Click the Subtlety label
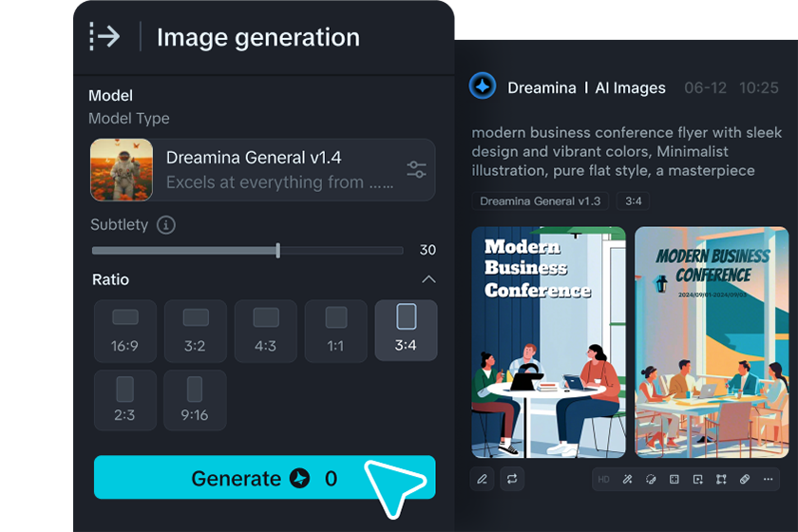This screenshot has width=798, height=532. click(x=119, y=224)
